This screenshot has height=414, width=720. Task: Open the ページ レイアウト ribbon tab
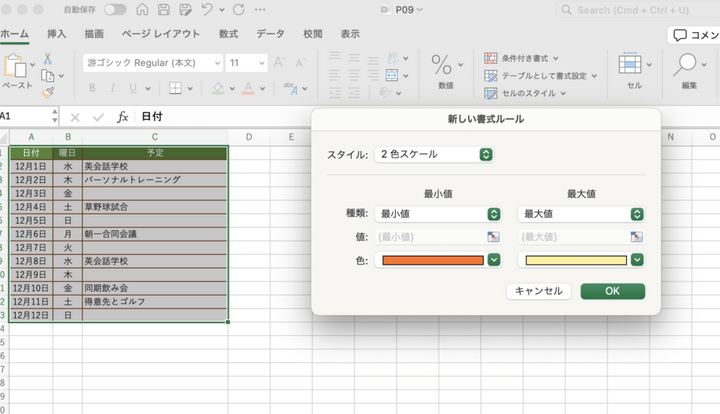160,33
